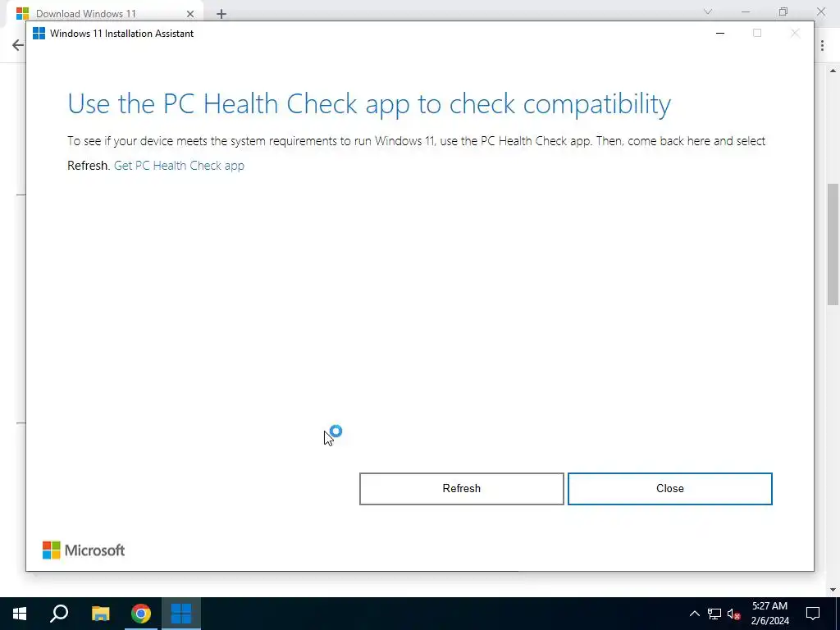
Task: Close the Installation Assistant window via X
Action: [x=795, y=33]
